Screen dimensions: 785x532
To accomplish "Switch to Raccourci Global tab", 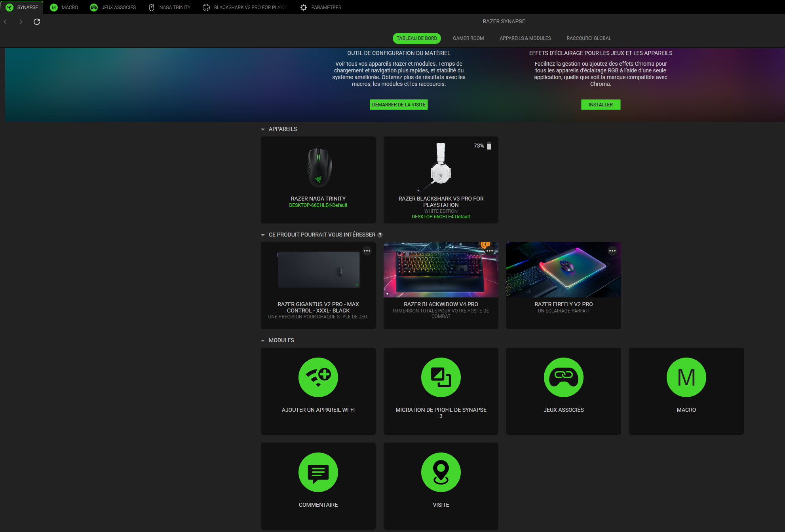I will pyautogui.click(x=589, y=38).
